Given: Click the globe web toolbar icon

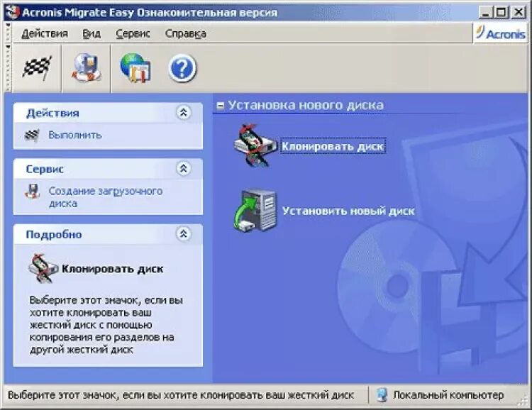Looking at the screenshot, I should coord(135,68).
